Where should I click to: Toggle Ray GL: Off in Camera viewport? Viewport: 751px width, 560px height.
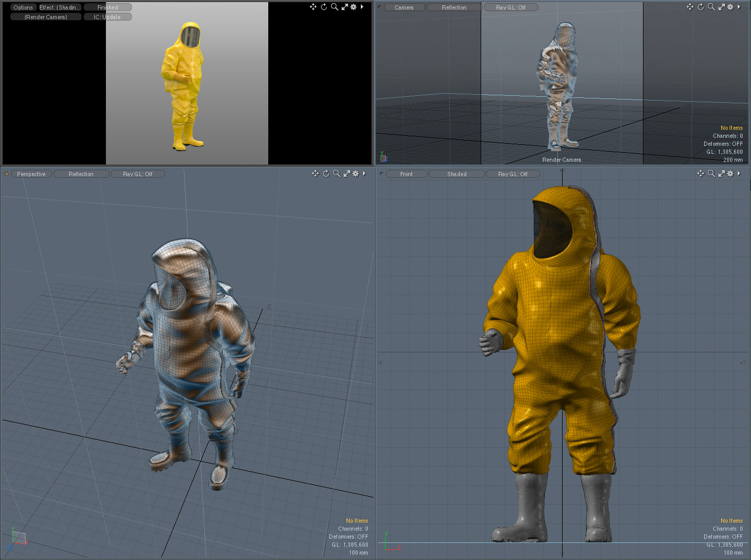[511, 7]
